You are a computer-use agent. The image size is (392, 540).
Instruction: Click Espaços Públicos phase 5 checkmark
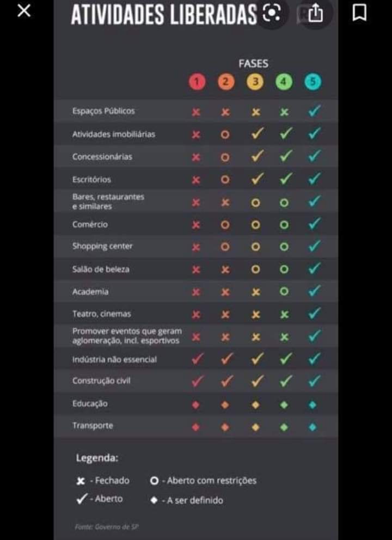[314, 111]
